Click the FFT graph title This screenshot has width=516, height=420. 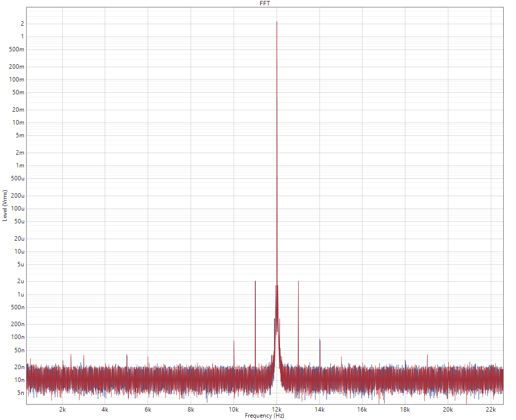point(265,3)
